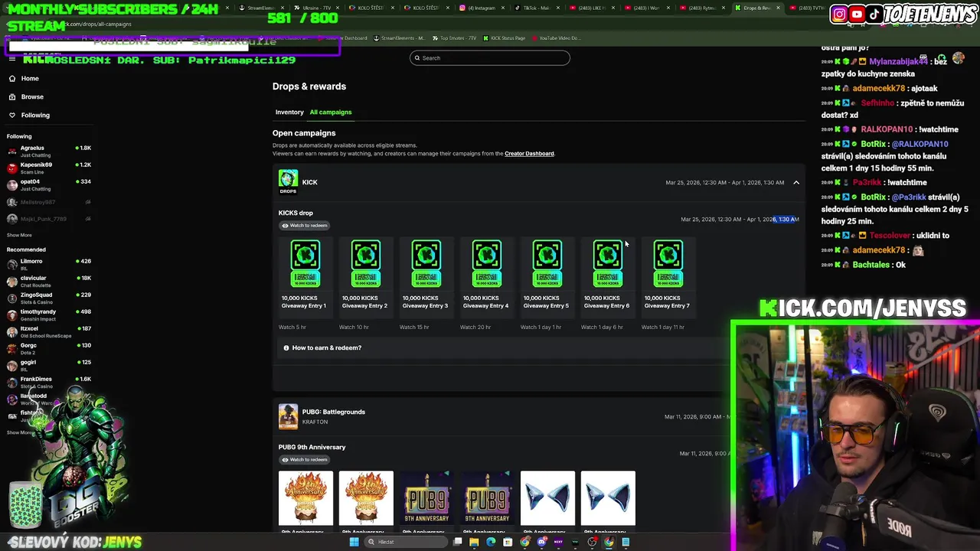Screen dimensions: 980x551
Task: Open Discord from the taskbar
Action: (x=541, y=542)
